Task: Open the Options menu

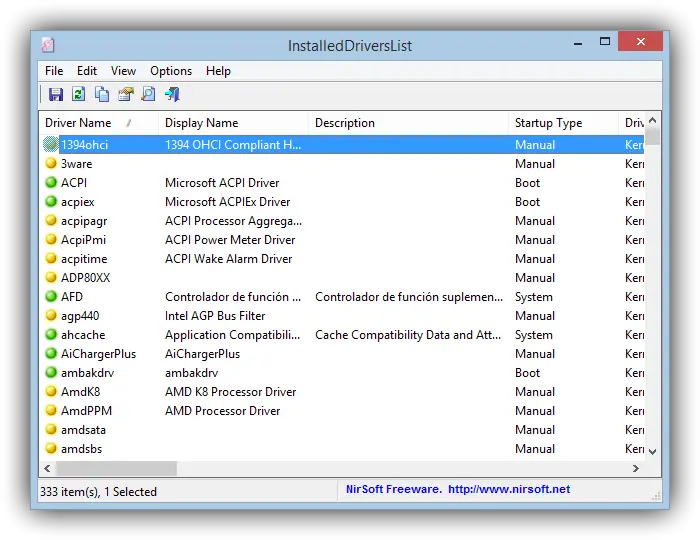Action: point(171,71)
